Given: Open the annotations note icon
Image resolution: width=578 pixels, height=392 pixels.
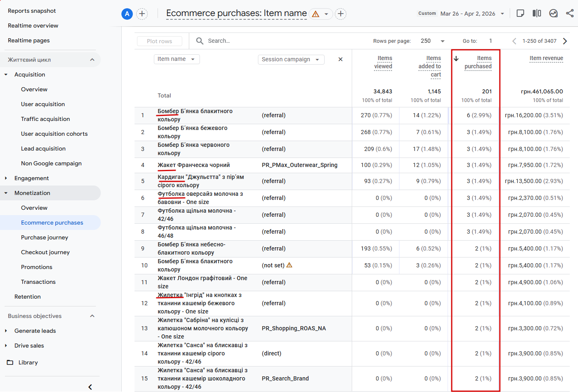Looking at the screenshot, I should 520,13.
